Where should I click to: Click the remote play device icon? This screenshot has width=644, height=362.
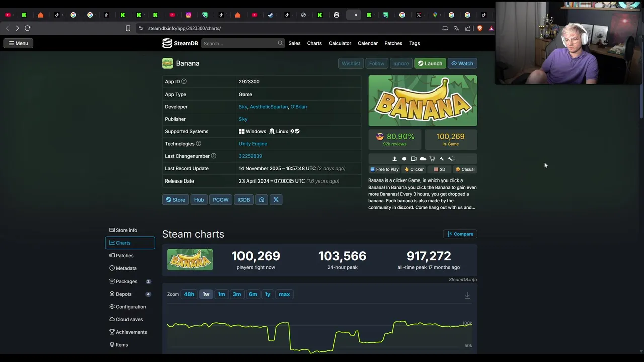coord(414,159)
